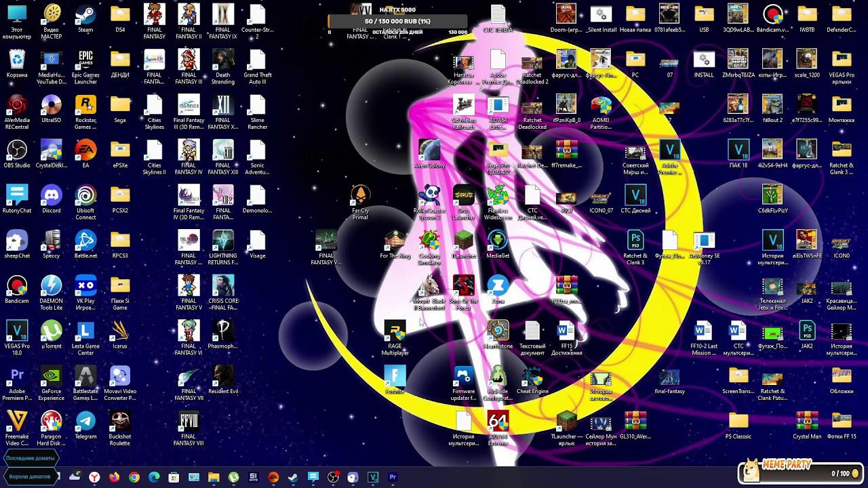Open the Far Cry Primal shortcut
The width and height of the screenshot is (868, 488).
(361, 203)
